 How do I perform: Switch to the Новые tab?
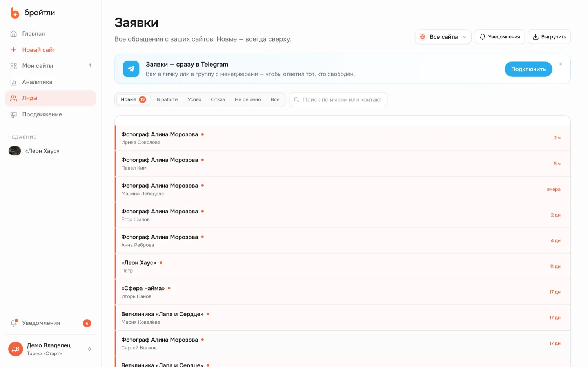tap(133, 99)
